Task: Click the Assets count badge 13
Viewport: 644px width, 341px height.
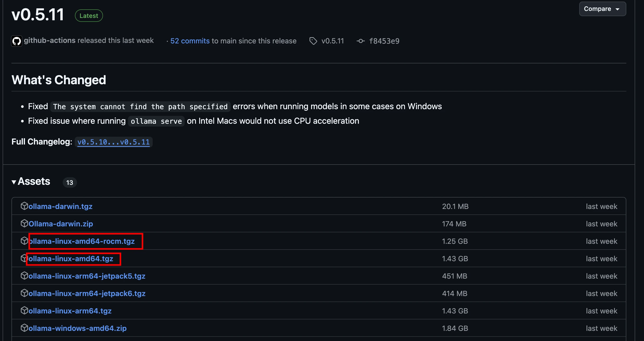Action: pos(70,182)
